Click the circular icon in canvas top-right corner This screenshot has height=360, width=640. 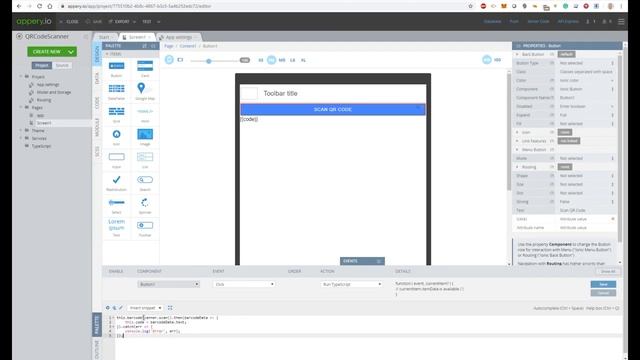click(487, 60)
